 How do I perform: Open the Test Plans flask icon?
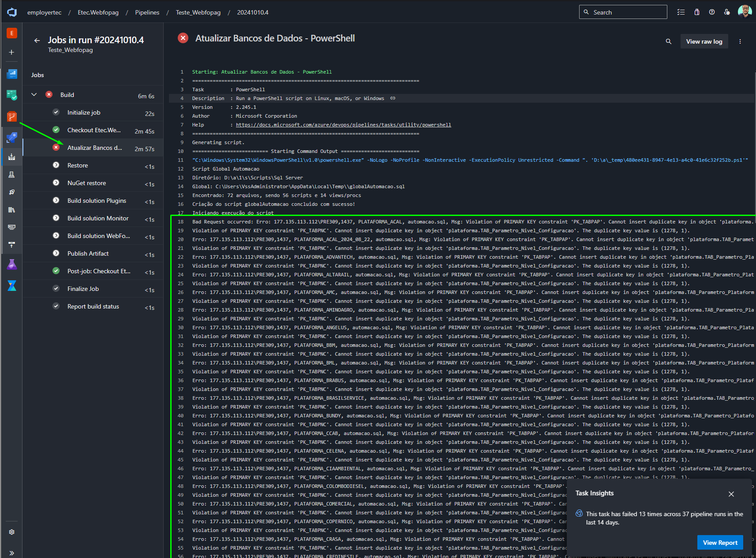click(x=12, y=264)
